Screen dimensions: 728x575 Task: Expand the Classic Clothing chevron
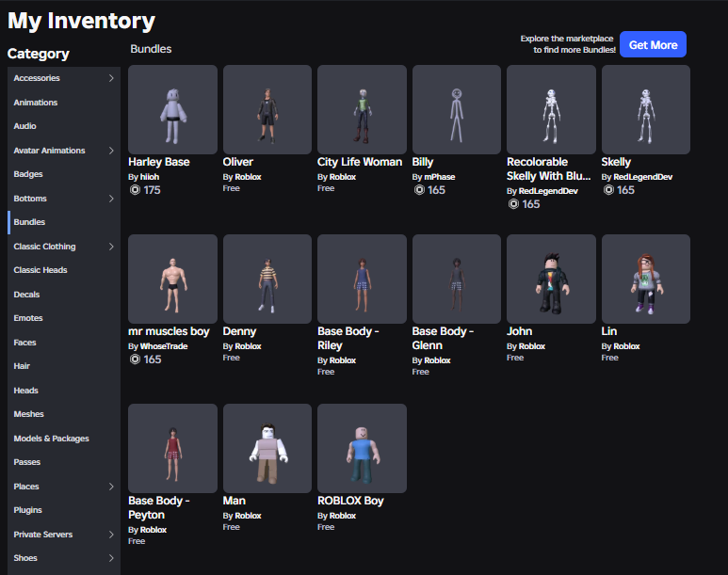click(111, 247)
